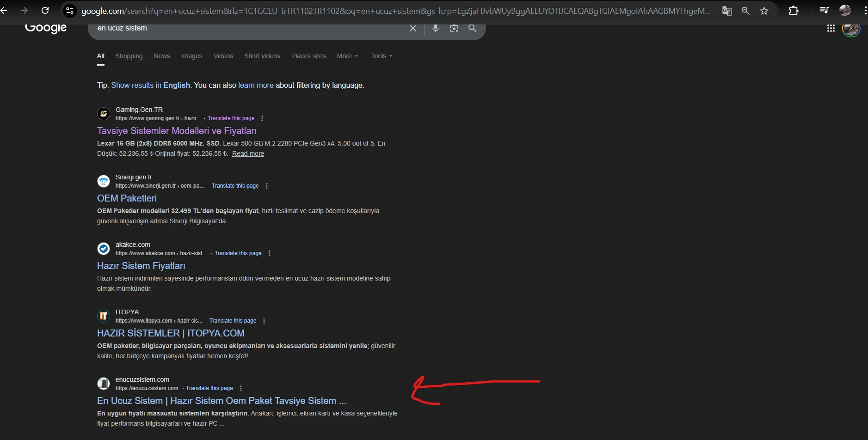
Task: Open Tavsiye Sistemler Modelleri ve Fiyatları result
Action: 177,131
